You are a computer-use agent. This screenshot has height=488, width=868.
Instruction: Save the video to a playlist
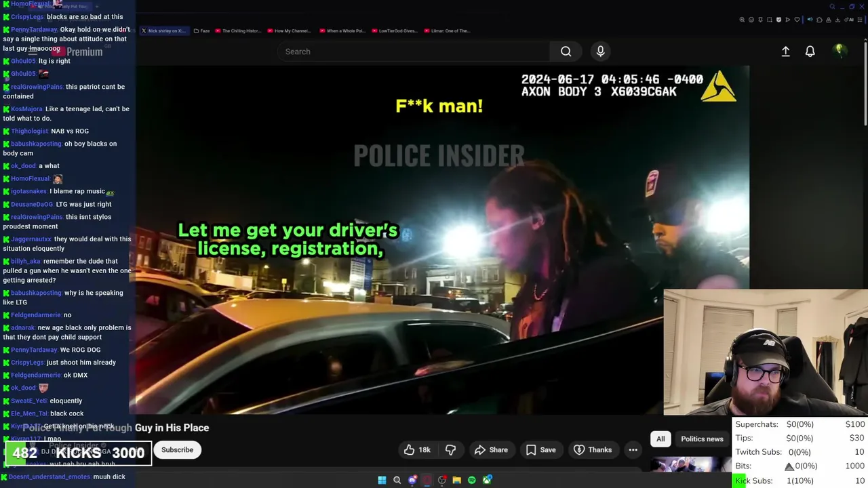(x=540, y=449)
